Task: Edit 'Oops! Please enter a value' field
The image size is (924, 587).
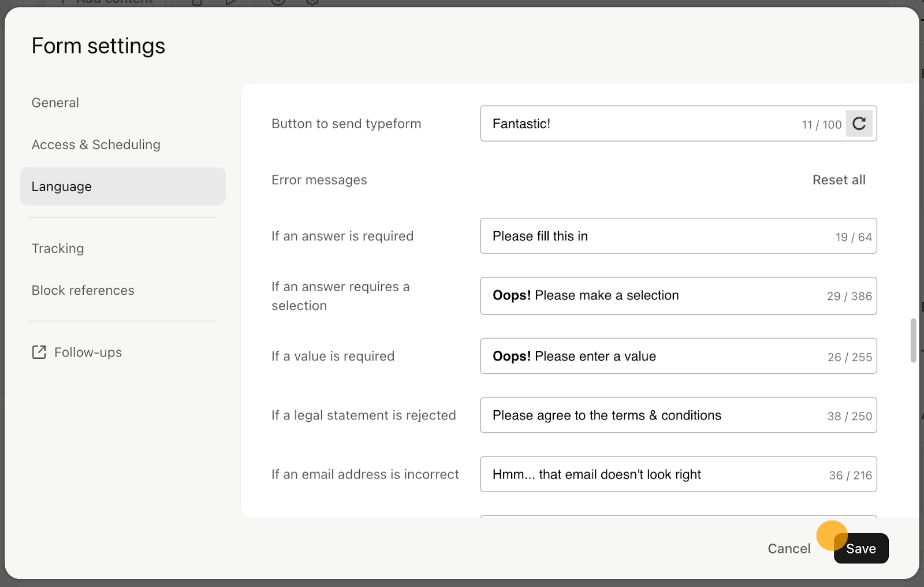Action: pos(679,356)
